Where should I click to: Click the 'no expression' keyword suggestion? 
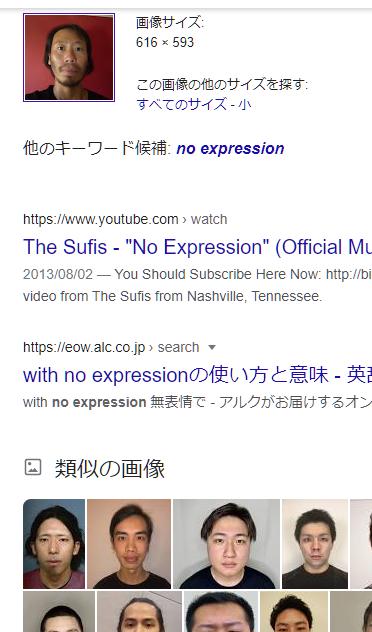(x=230, y=149)
